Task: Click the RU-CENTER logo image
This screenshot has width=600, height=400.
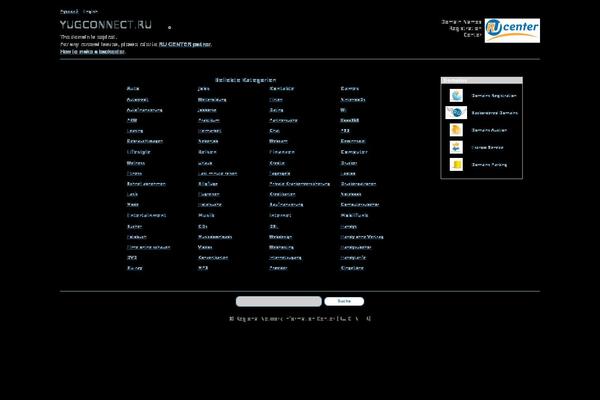Action: 512,29
